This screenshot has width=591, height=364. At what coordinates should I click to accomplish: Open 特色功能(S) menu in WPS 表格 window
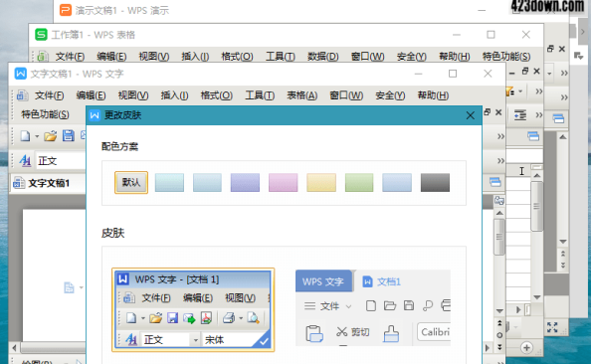click(506, 57)
